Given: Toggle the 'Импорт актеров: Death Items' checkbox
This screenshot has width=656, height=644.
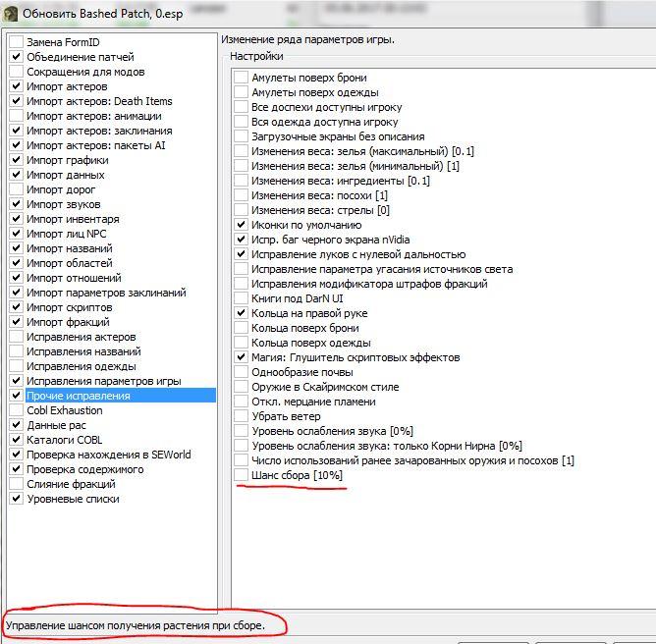Looking at the screenshot, I should coord(16,101).
